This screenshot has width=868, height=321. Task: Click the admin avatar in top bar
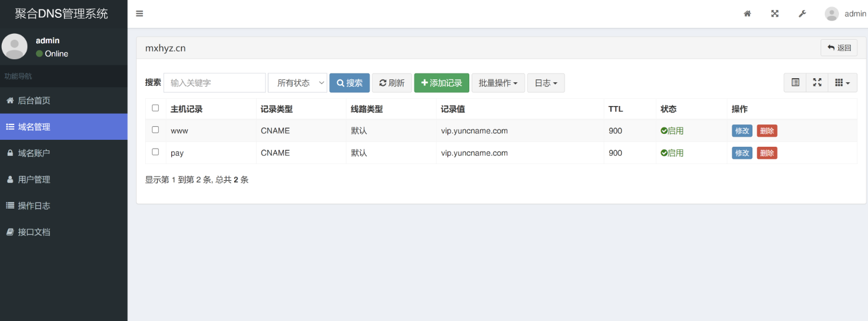832,14
